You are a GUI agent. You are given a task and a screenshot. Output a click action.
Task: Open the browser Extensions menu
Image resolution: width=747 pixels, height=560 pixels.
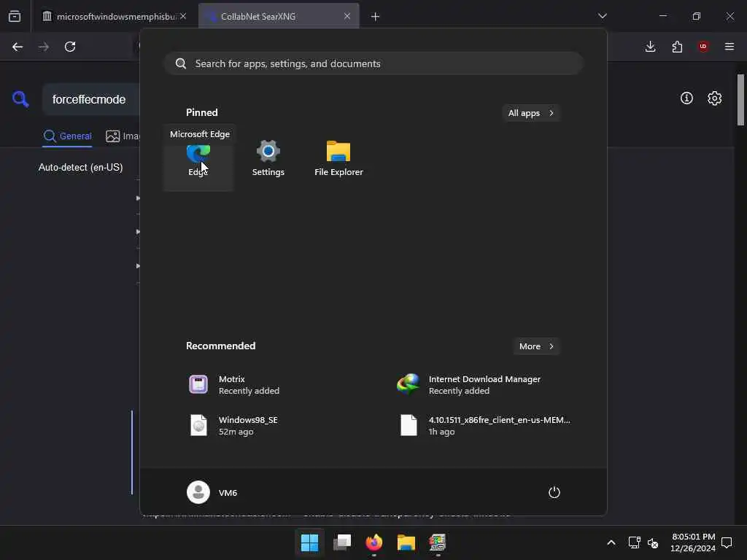[677, 47]
